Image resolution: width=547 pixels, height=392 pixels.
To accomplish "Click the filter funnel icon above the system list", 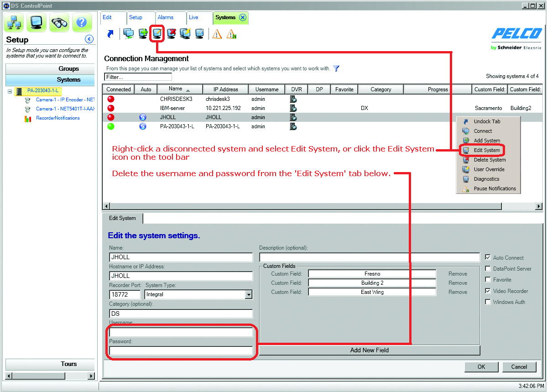I will [336, 68].
